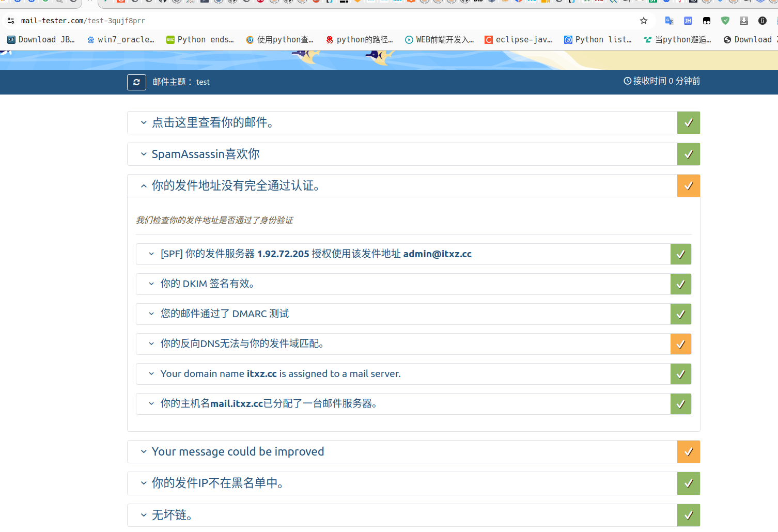Click orange badge on Your message could be improved

tap(689, 452)
